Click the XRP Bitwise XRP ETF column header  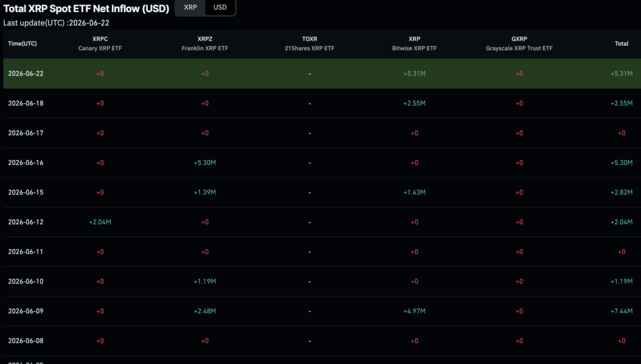click(414, 43)
